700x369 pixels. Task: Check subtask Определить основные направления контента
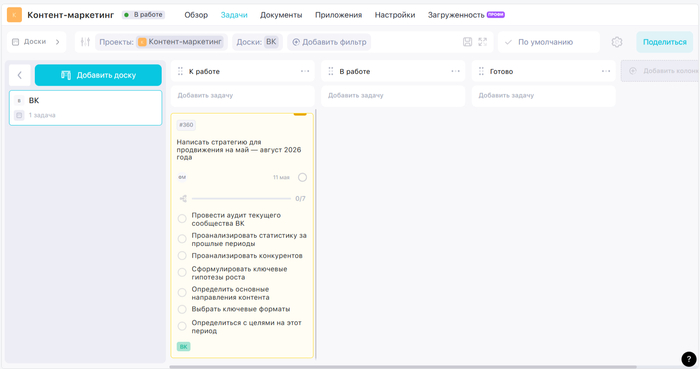pyautogui.click(x=182, y=293)
